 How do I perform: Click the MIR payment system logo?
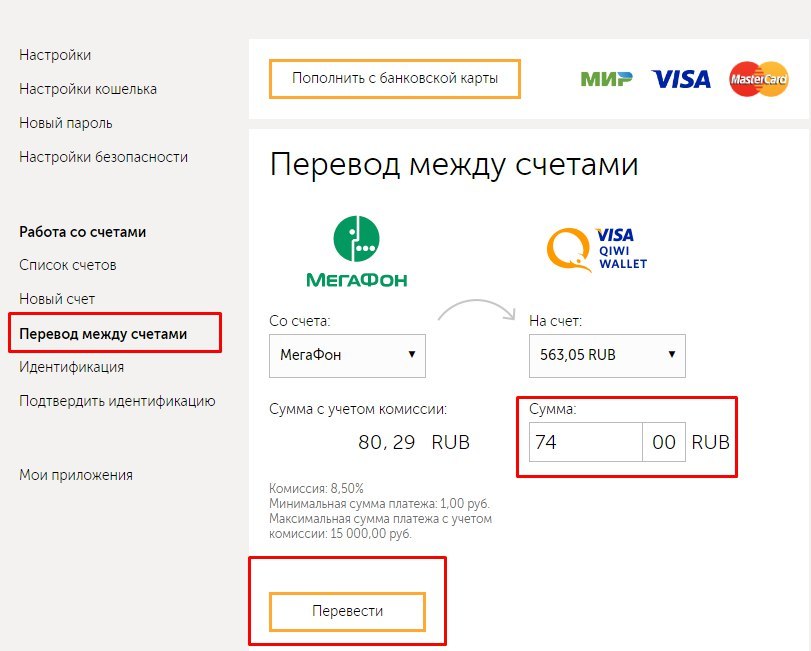click(606, 79)
